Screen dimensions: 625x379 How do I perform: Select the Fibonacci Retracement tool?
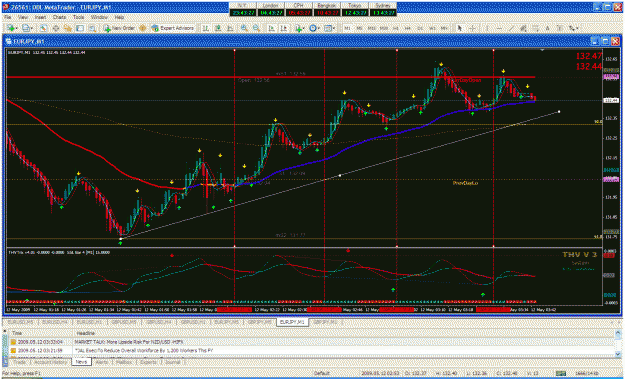[535, 28]
